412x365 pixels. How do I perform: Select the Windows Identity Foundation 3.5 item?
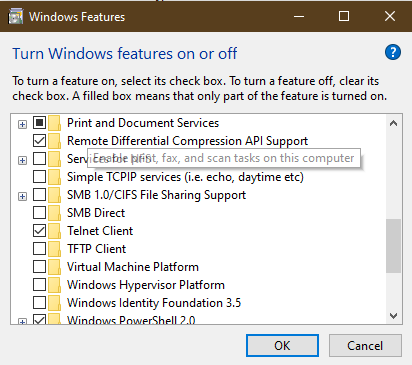point(154,303)
